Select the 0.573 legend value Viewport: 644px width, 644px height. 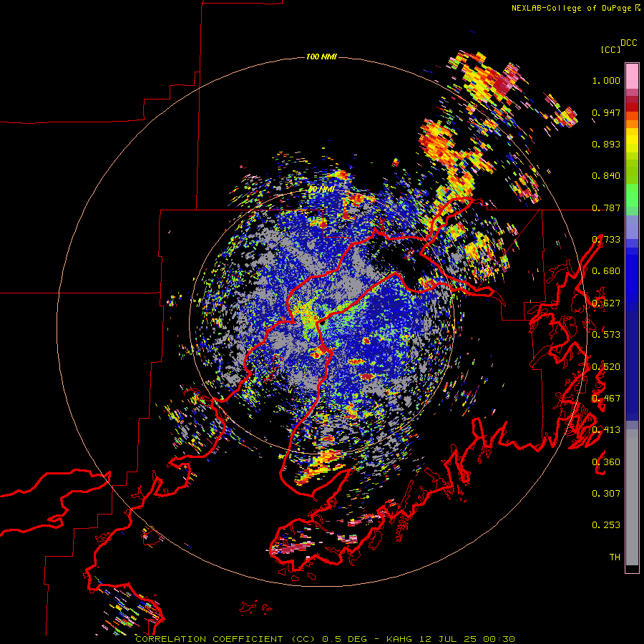pos(606,335)
